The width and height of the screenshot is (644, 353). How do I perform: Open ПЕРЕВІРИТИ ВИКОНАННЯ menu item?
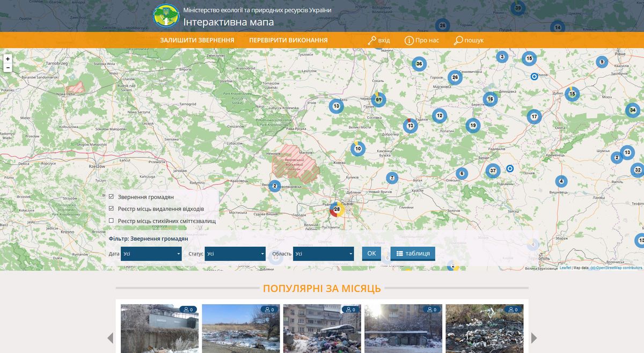pyautogui.click(x=288, y=40)
